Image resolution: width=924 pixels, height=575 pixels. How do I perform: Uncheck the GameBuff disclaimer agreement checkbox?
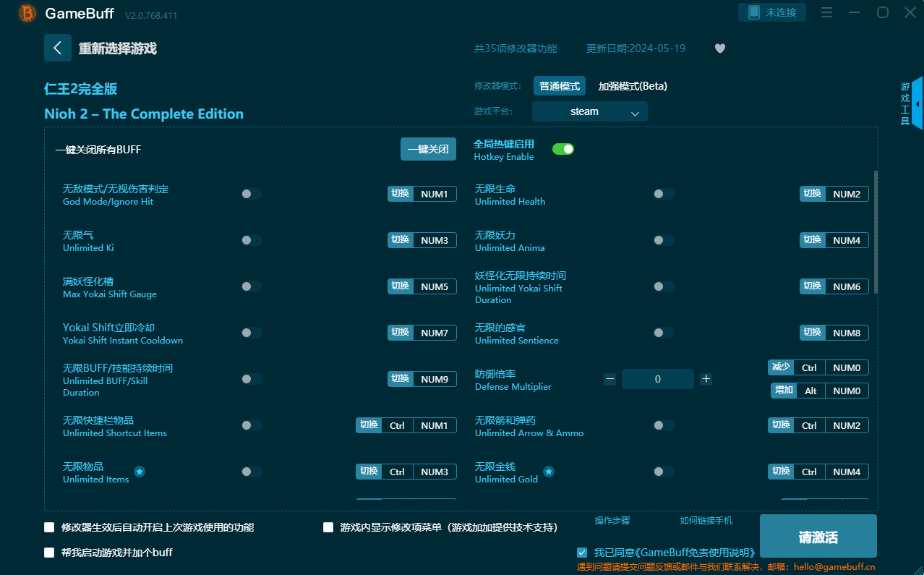click(582, 553)
